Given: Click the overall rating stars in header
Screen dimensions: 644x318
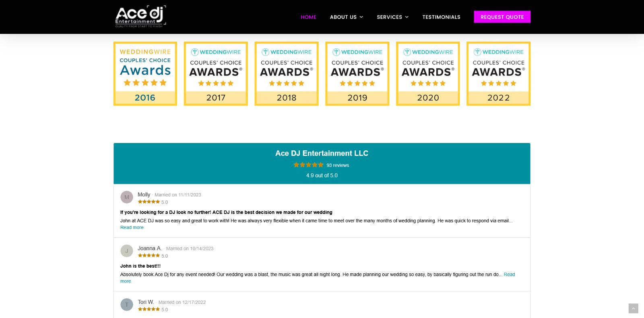Looking at the screenshot, I should pyautogui.click(x=308, y=165).
